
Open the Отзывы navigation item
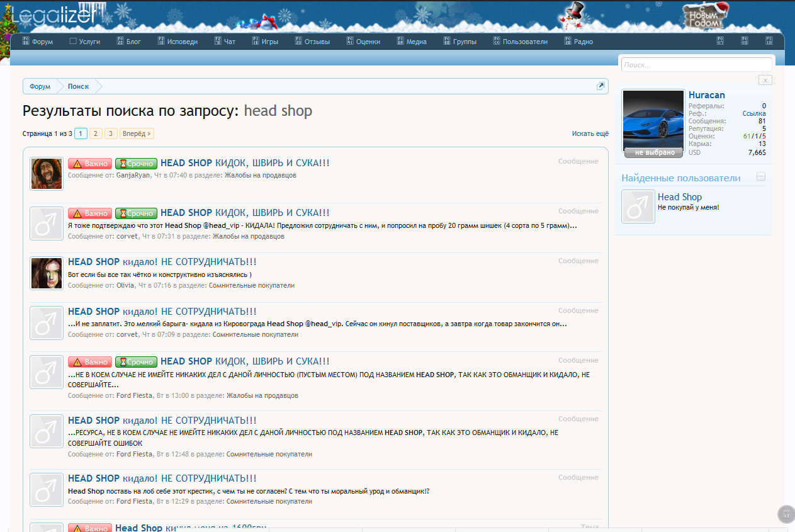coord(312,42)
